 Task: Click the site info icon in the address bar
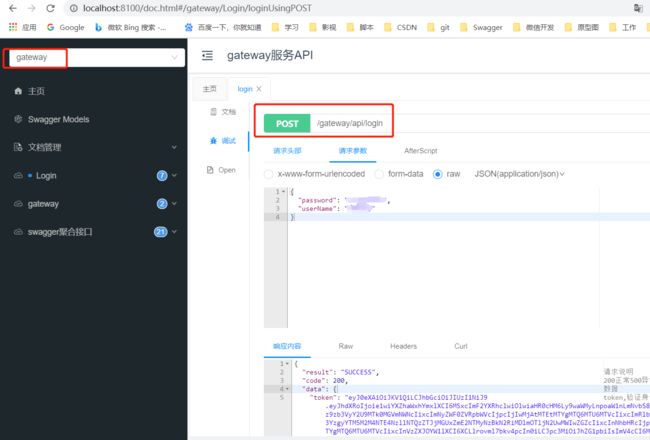[x=73, y=8]
